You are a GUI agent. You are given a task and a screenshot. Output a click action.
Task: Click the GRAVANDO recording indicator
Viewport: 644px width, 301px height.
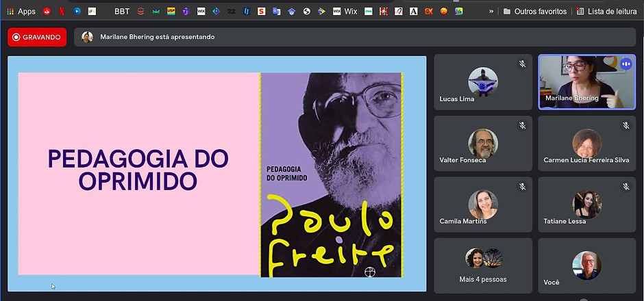click(x=37, y=38)
